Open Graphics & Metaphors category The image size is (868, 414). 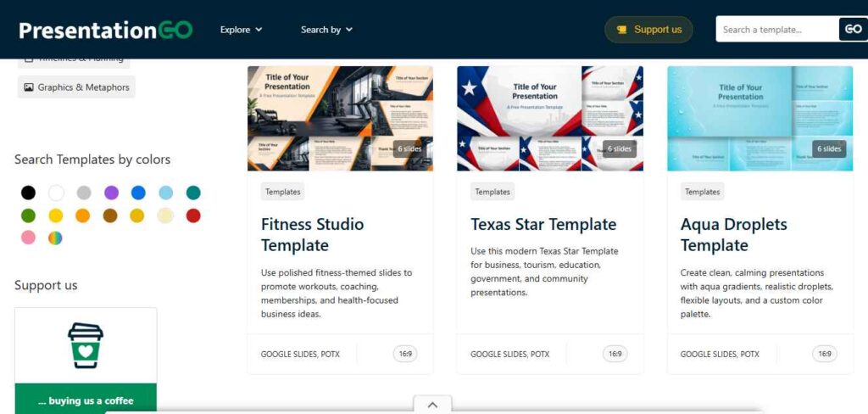[x=76, y=87]
